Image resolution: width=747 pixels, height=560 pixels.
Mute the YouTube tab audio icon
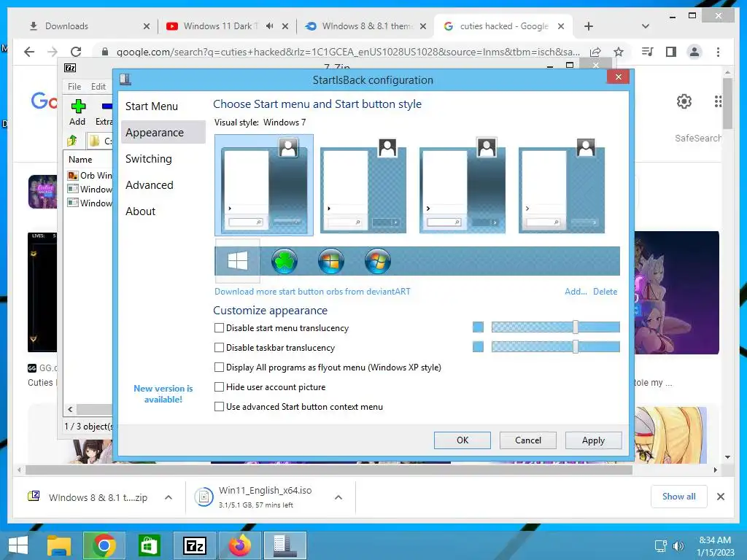tap(270, 26)
